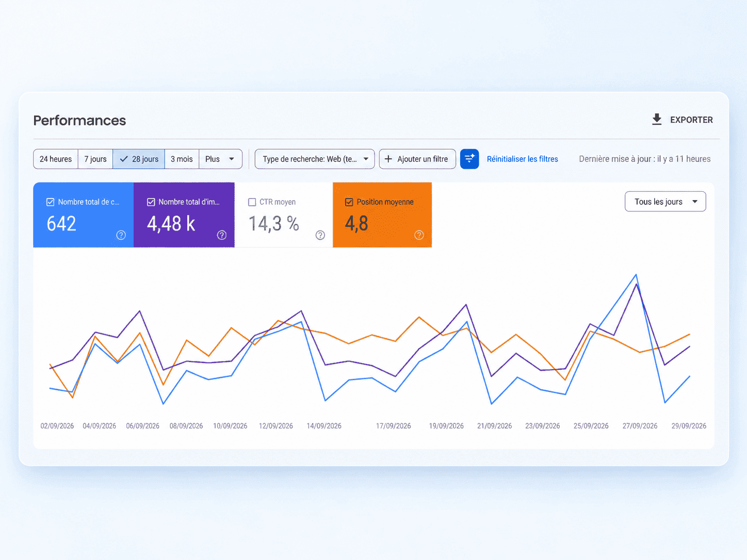
Task: Click the 17/09/2026 axis label
Action: tap(394, 426)
